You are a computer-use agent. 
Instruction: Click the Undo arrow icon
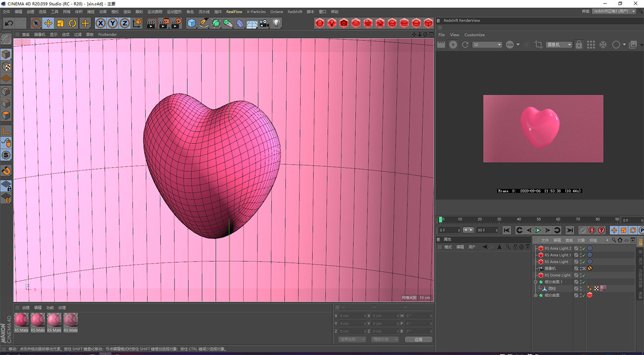point(8,23)
